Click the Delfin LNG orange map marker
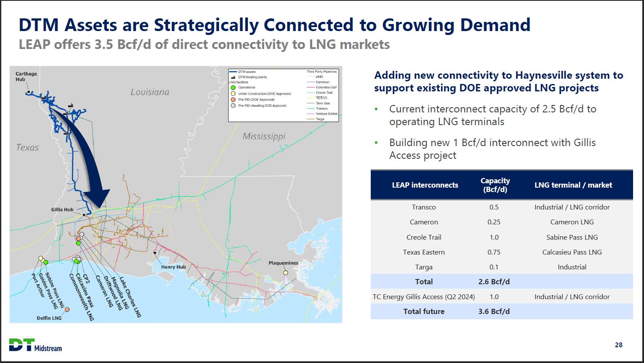The height and width of the screenshot is (363, 644). click(67, 310)
